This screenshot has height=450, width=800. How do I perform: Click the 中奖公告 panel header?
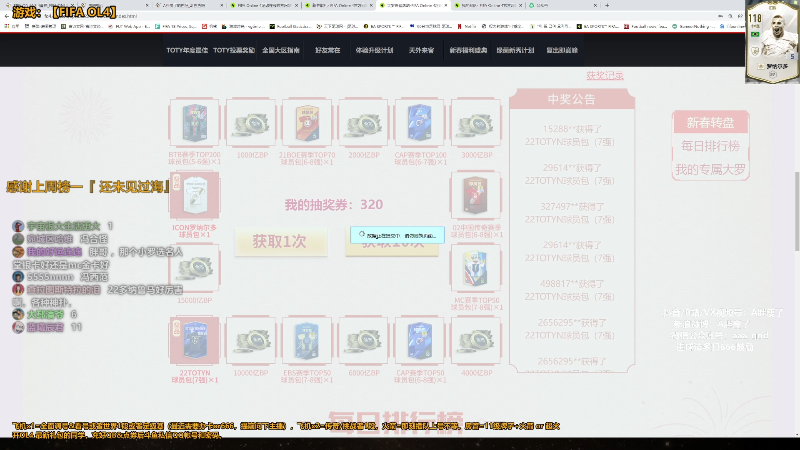(571, 99)
